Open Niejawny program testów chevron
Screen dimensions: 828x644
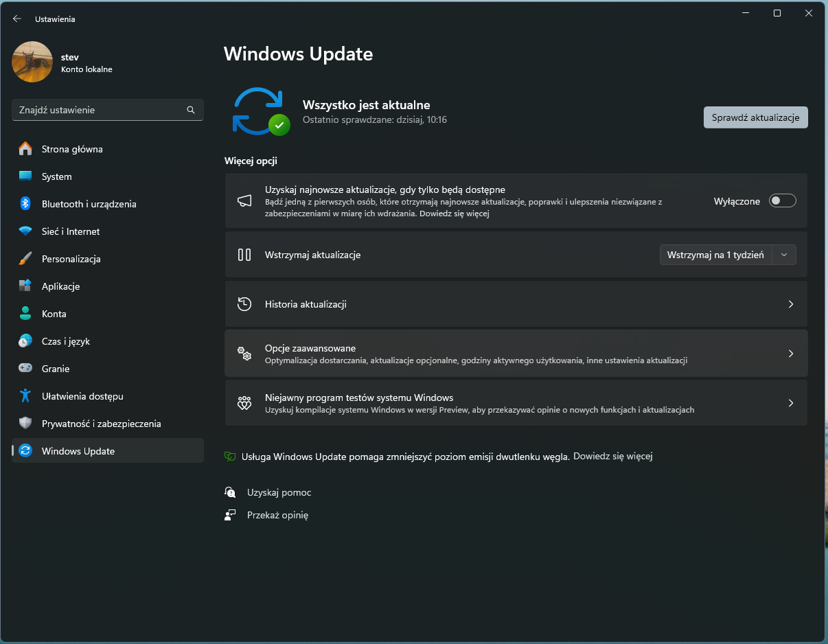point(790,403)
